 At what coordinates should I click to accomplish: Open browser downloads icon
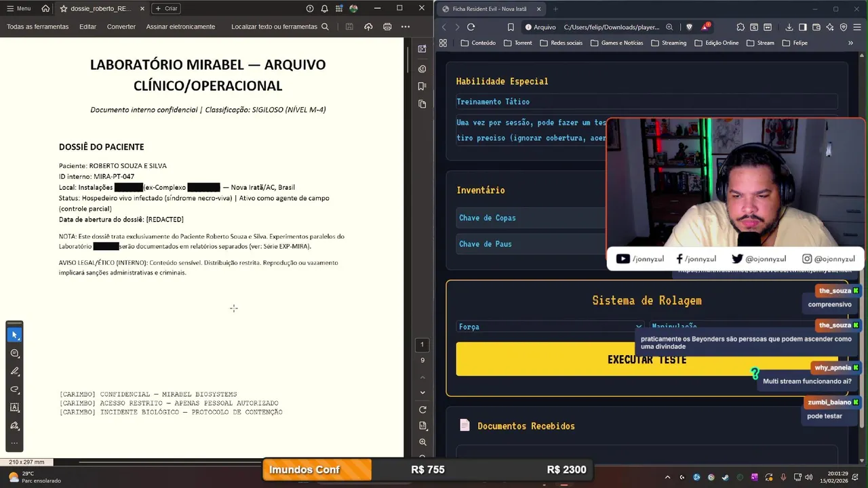(789, 27)
